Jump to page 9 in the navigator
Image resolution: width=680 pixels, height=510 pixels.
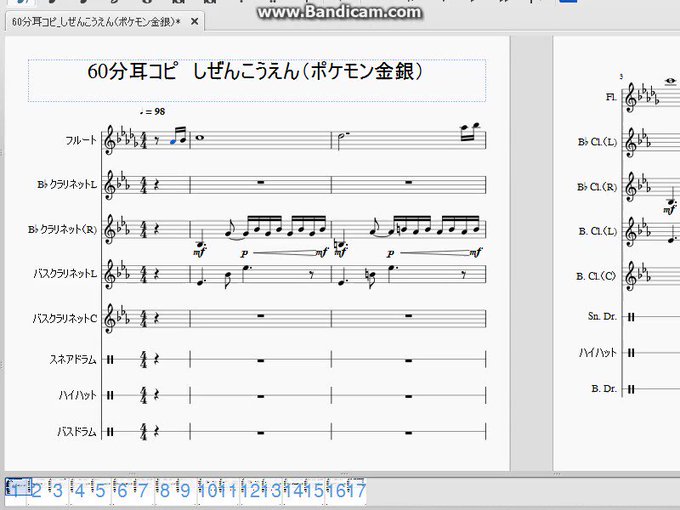(x=186, y=490)
